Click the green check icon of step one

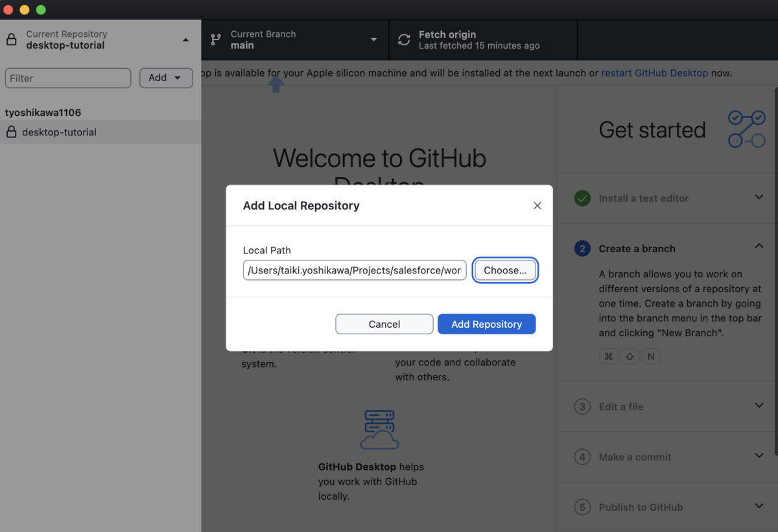pos(582,198)
